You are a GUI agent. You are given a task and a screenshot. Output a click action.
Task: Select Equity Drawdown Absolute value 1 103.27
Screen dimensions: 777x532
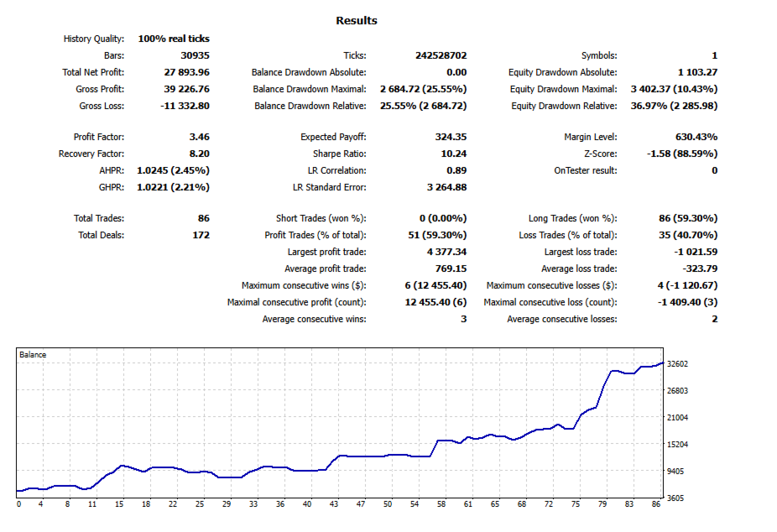697,72
